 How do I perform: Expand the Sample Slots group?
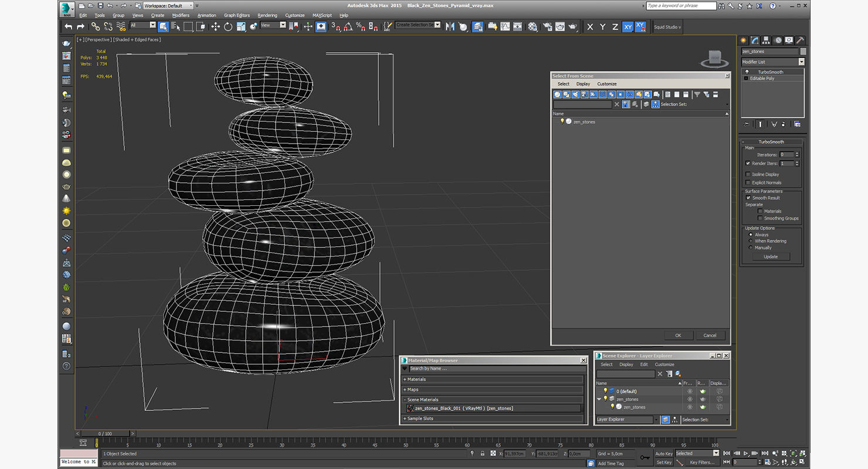click(493, 419)
